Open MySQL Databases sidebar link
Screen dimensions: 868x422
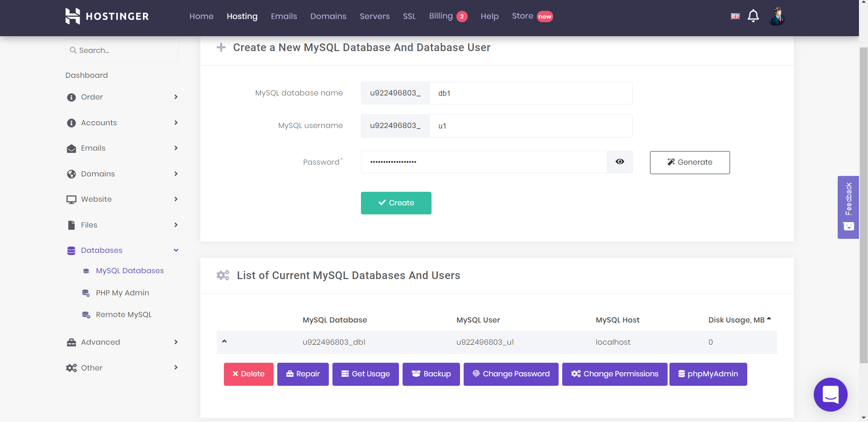click(x=130, y=271)
